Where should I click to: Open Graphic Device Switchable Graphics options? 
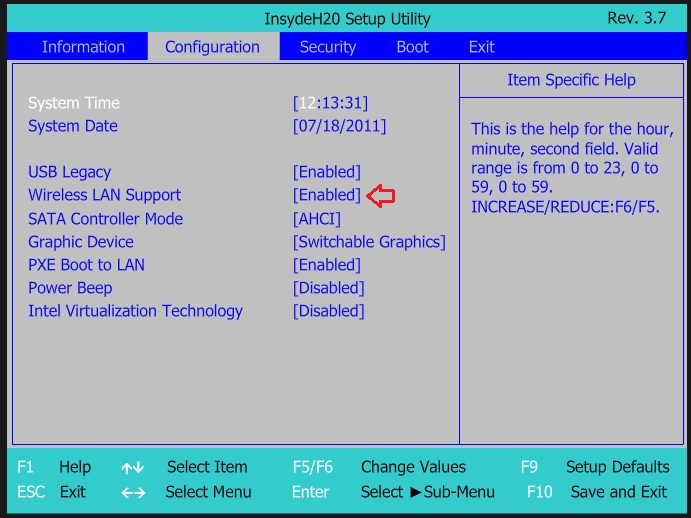point(369,242)
